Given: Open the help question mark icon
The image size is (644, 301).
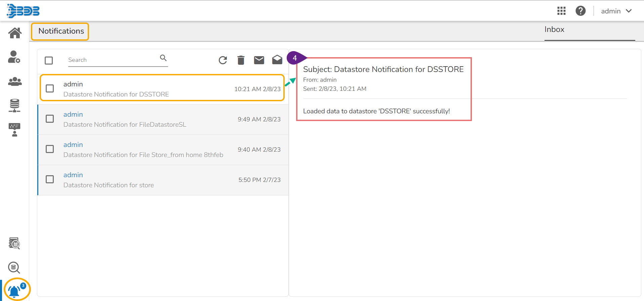Looking at the screenshot, I should tap(580, 11).
